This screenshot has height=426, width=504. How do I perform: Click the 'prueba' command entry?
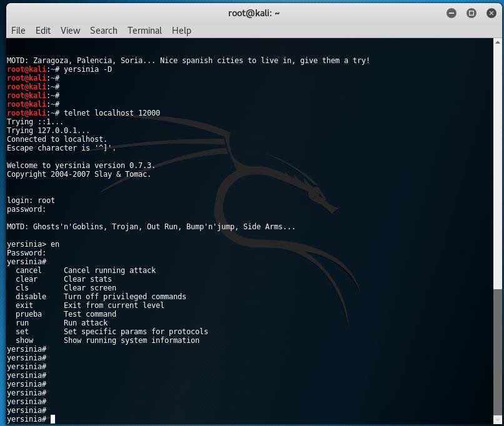tap(29, 314)
